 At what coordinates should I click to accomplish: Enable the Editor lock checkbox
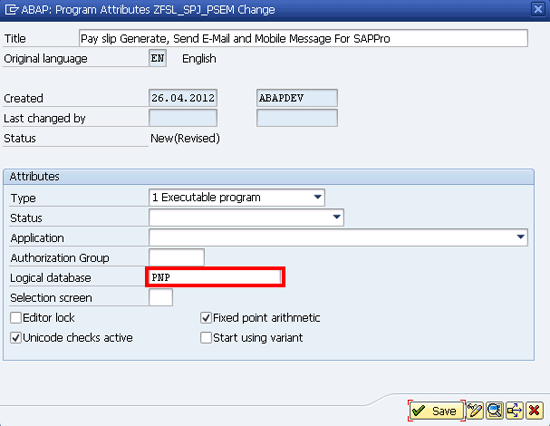click(x=16, y=318)
